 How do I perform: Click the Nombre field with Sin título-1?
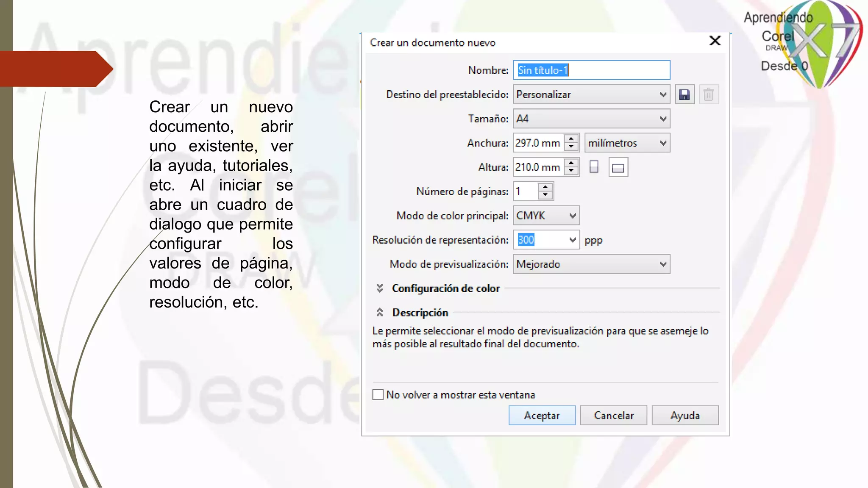pyautogui.click(x=591, y=70)
